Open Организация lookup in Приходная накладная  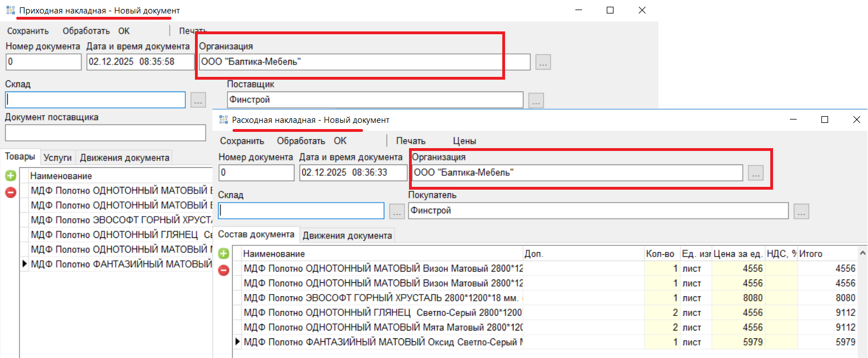[543, 63]
